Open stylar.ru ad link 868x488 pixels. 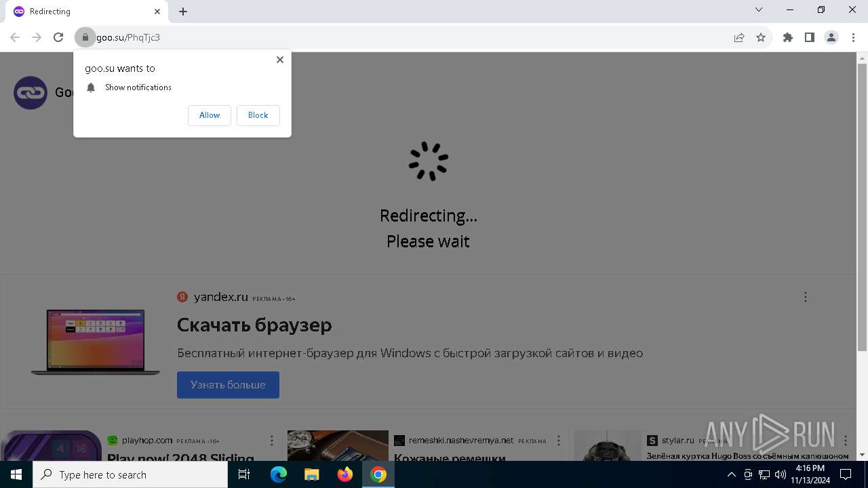coord(678,441)
